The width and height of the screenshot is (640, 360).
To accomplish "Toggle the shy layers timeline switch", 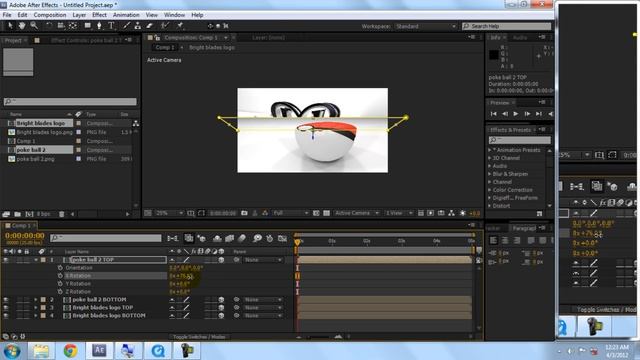I will pyautogui.click(x=217, y=238).
